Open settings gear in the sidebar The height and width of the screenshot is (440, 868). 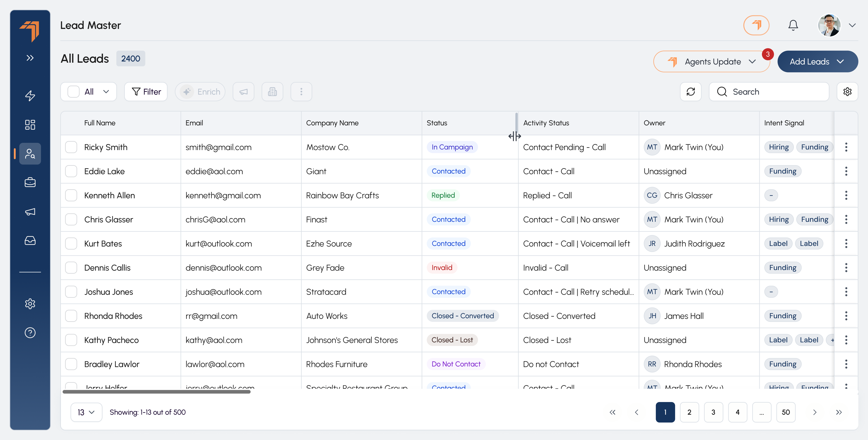(x=30, y=304)
